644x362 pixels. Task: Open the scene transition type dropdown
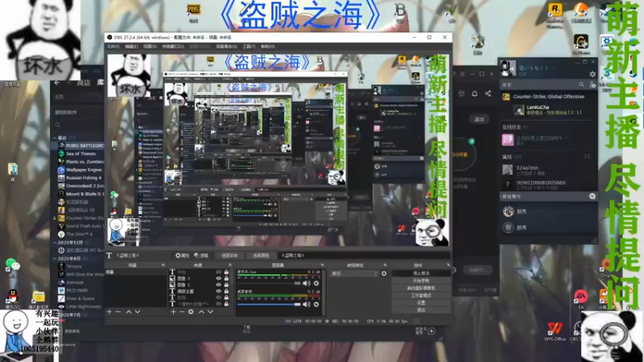(354, 274)
